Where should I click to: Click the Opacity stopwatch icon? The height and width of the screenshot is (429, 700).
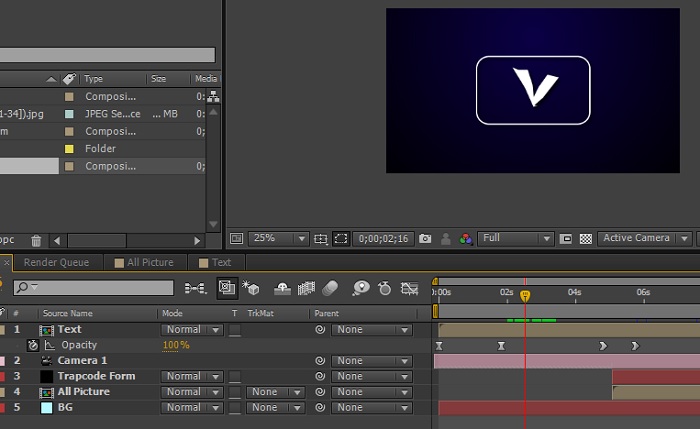pos(33,345)
